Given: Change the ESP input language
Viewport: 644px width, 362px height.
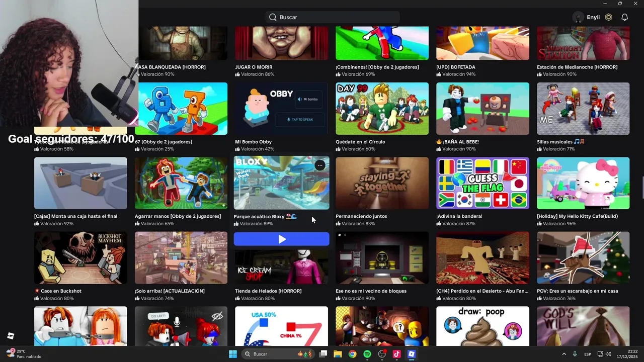Looking at the screenshot, I should pos(588,354).
